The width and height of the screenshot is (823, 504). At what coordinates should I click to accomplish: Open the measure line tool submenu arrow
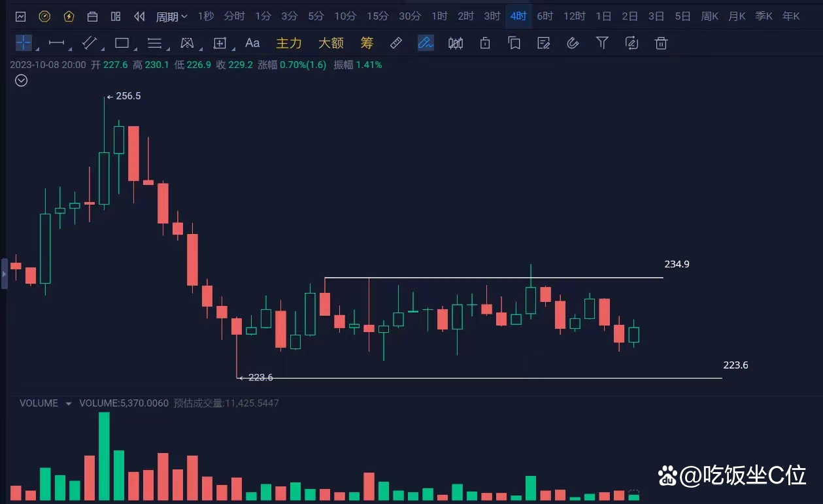click(x=69, y=49)
